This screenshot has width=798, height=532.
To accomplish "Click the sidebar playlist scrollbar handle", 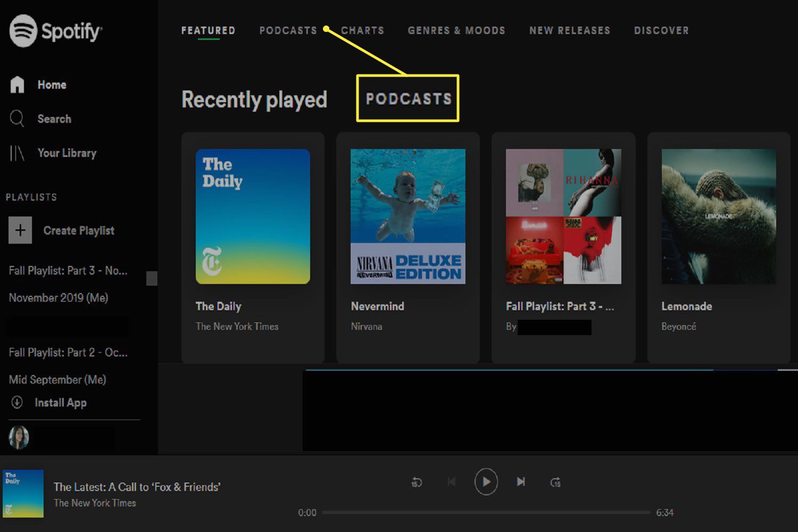I will pos(152,278).
